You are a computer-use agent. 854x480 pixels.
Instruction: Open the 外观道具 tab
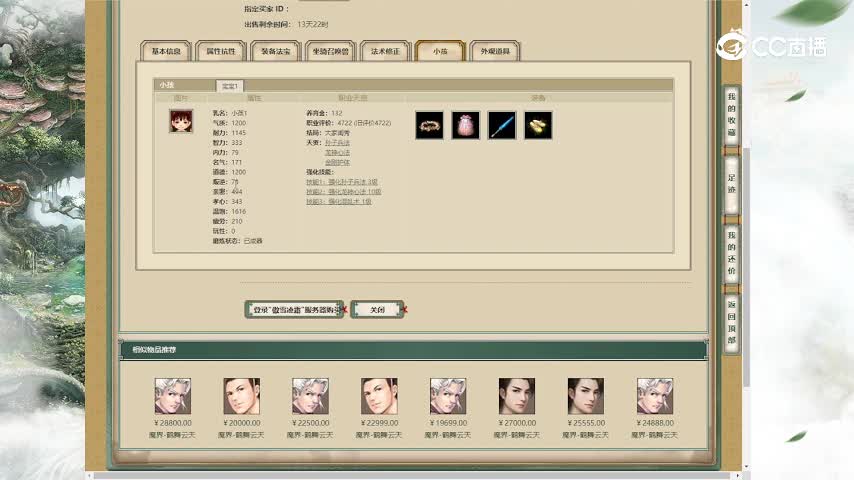tap(495, 51)
